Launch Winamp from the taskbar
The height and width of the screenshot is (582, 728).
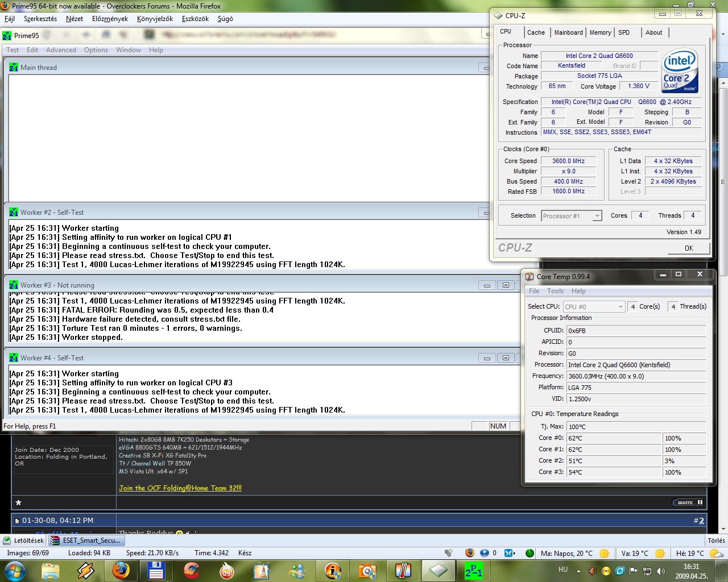[86, 571]
